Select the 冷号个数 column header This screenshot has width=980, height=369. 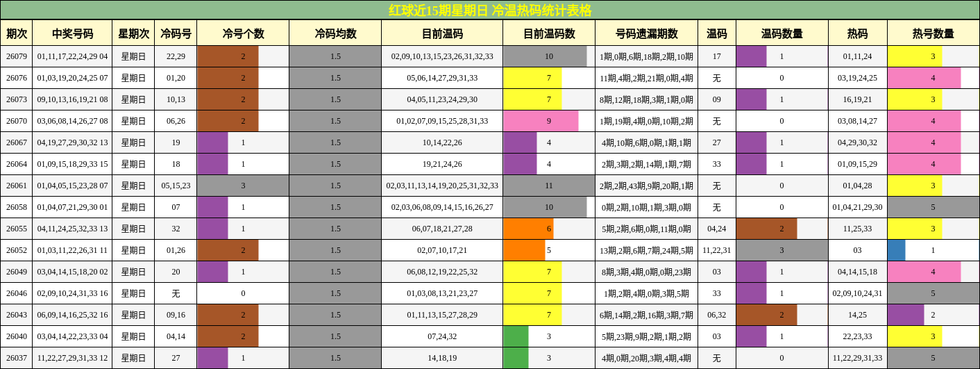pyautogui.click(x=243, y=33)
